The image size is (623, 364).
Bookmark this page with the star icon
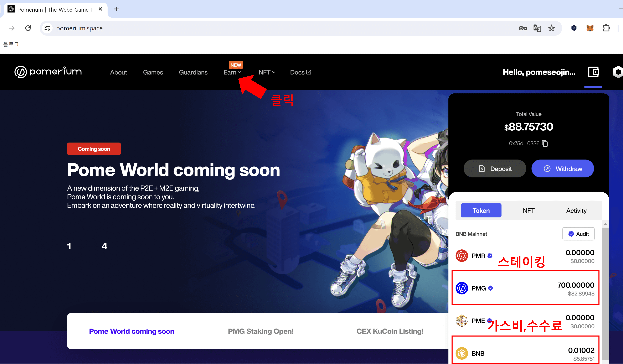coord(551,28)
